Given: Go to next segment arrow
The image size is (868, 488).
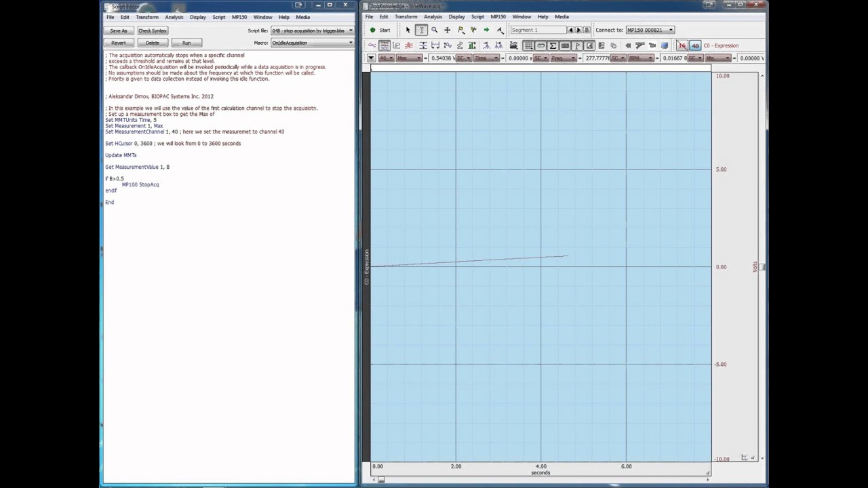Looking at the screenshot, I should click(x=578, y=30).
